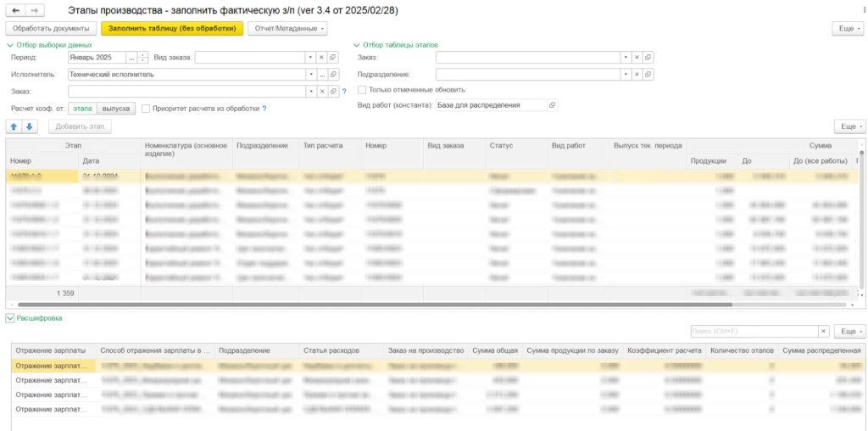Move selected stage up with blue arrow
This screenshot has height=431, width=868.
point(14,127)
